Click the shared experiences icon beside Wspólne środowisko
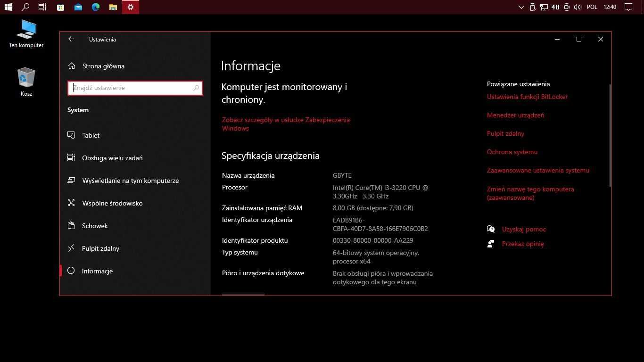The height and width of the screenshot is (362, 644). (x=71, y=203)
